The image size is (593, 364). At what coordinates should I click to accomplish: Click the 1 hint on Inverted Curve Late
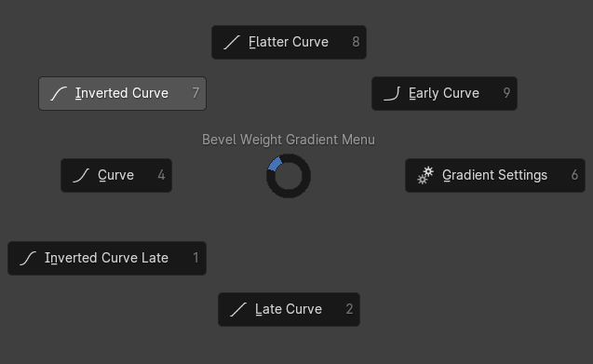[195, 258]
